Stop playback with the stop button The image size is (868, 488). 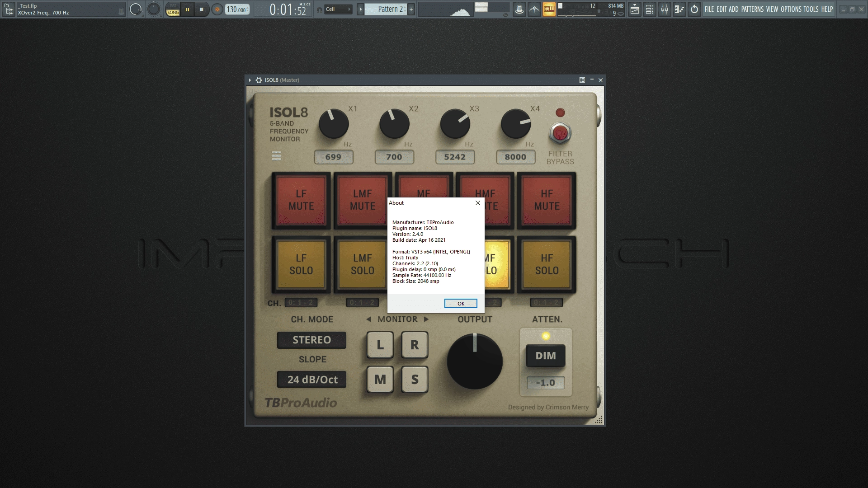pos(202,9)
